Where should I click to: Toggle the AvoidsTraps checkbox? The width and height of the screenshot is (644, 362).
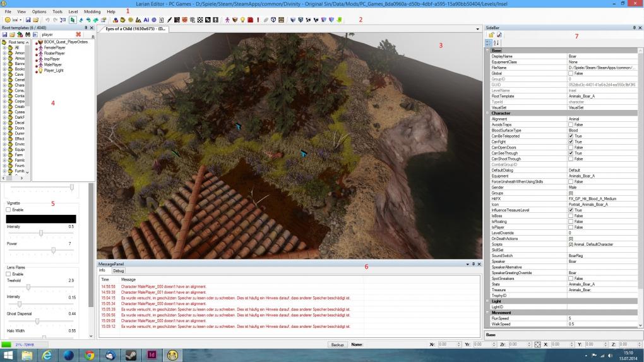point(571,124)
